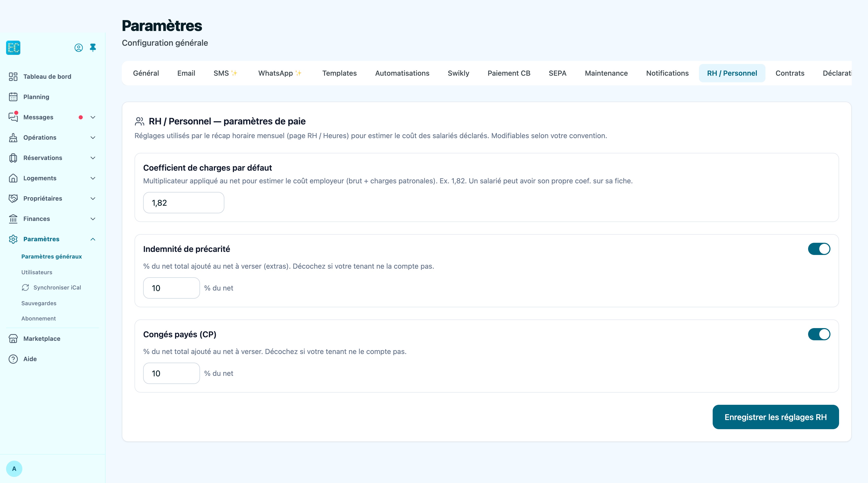Expand the Finances menu chevron
The width and height of the screenshot is (868, 483).
click(93, 219)
